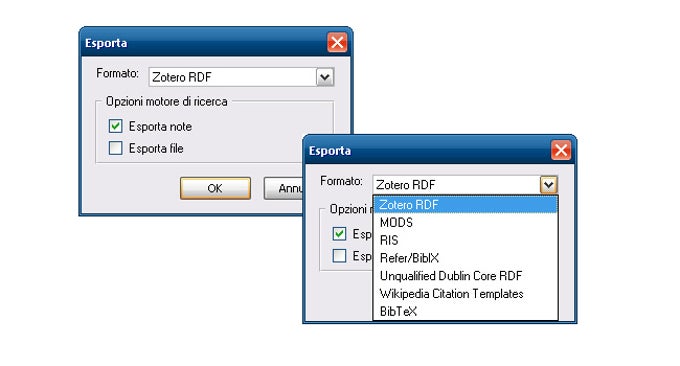Choose MODS export format
Image resolution: width=680 pixels, height=366 pixels.
click(465, 222)
